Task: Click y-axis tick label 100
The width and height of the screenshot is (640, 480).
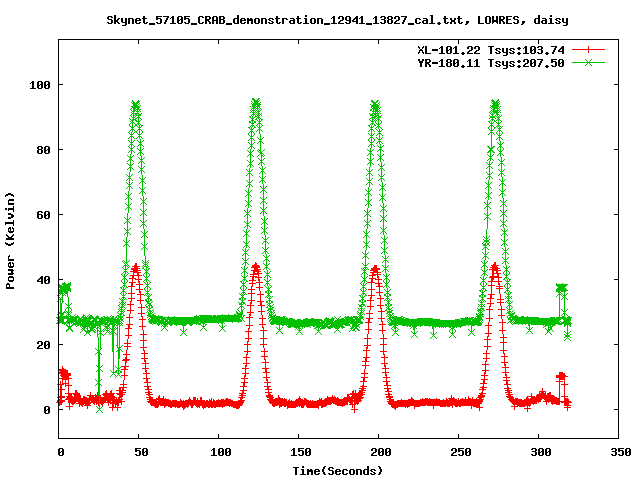Action: pos(40,85)
